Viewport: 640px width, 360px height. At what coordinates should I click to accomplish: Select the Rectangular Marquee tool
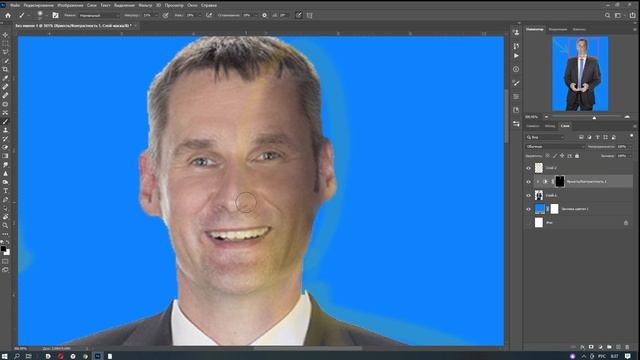coord(5,44)
